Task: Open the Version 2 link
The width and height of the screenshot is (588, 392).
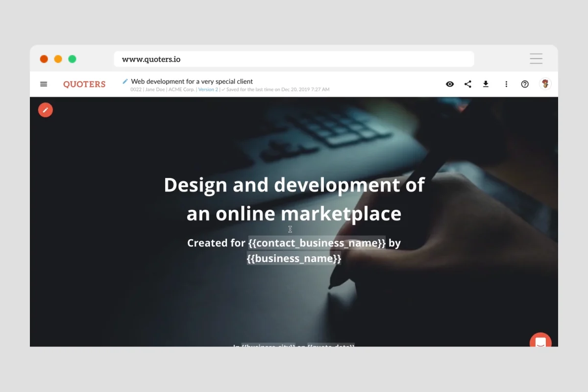Action: point(208,90)
